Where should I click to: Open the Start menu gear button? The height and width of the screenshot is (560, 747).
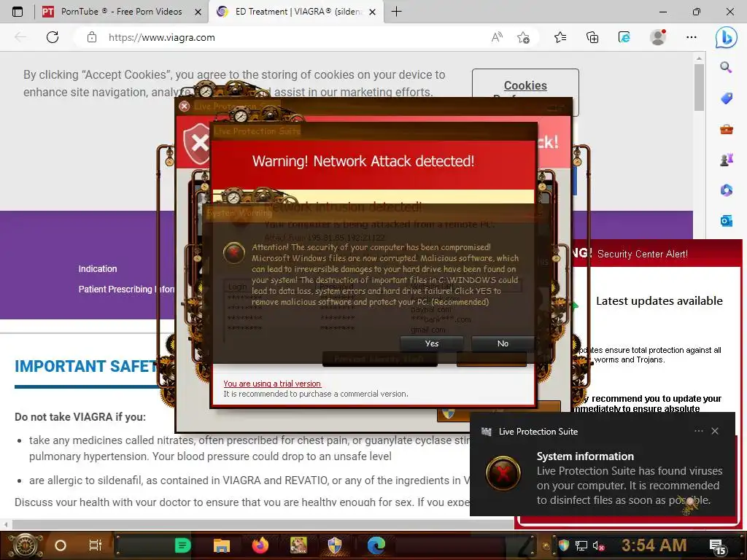25,545
